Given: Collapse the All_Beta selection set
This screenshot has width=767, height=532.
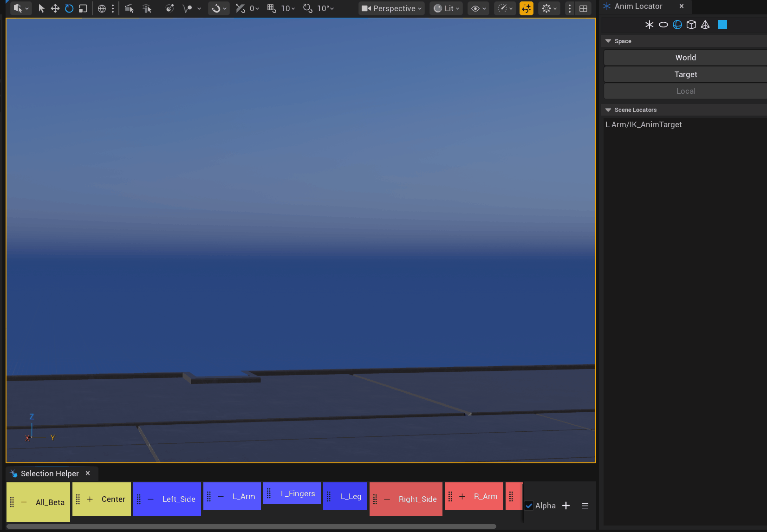Looking at the screenshot, I should (24, 502).
